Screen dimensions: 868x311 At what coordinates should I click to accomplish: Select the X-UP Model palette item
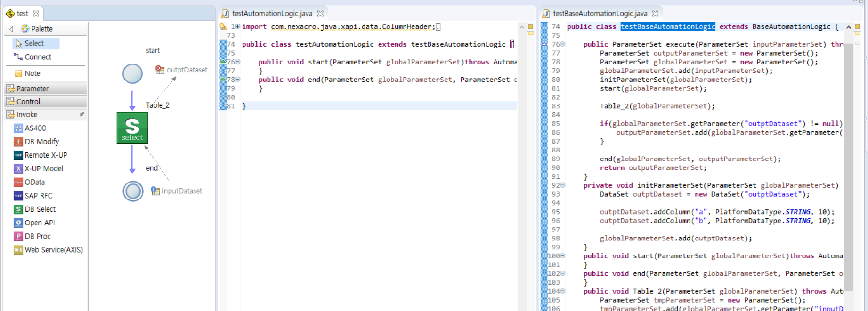(43, 168)
